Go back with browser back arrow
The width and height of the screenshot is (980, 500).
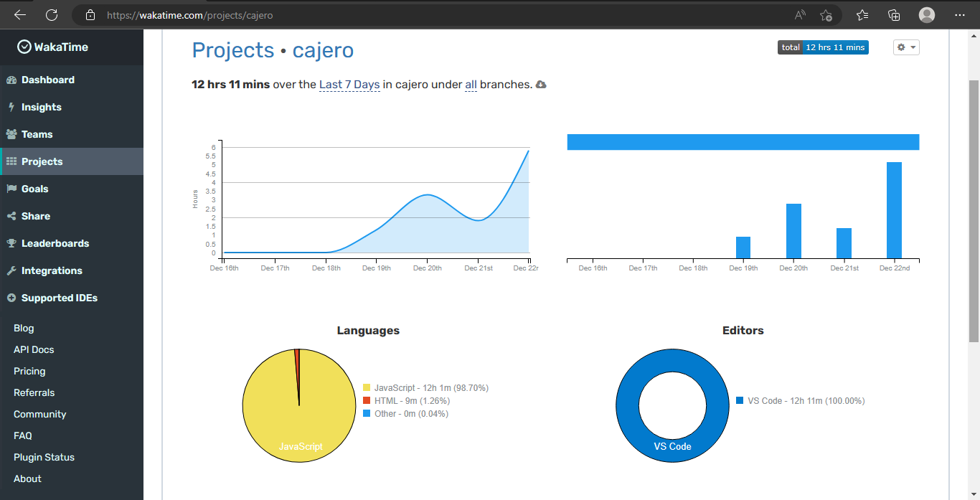pos(20,14)
